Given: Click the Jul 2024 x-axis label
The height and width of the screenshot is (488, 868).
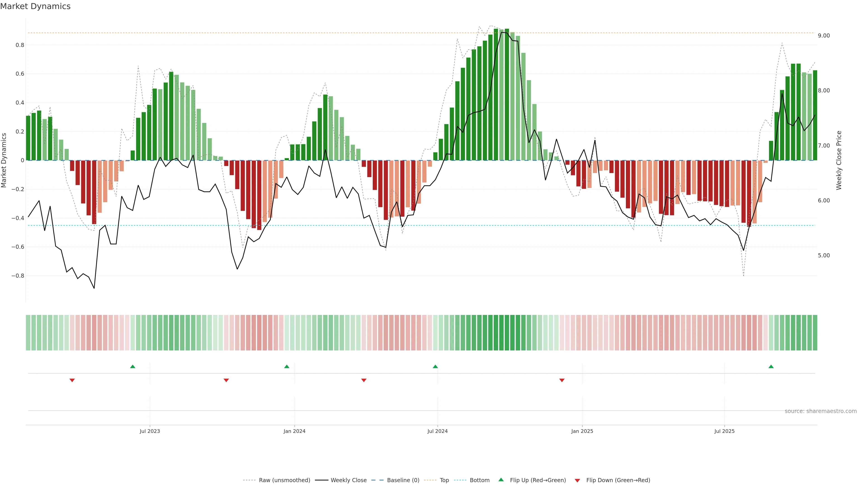Looking at the screenshot, I should click(437, 431).
